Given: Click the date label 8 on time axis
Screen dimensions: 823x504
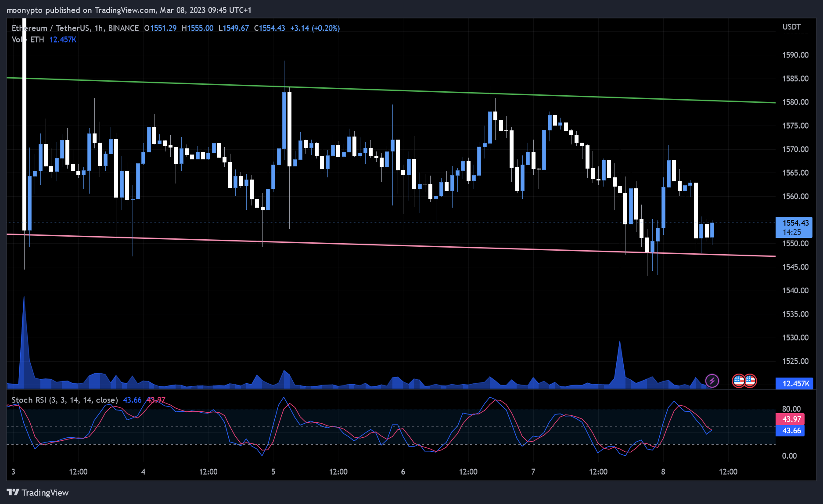Looking at the screenshot, I should tap(663, 472).
